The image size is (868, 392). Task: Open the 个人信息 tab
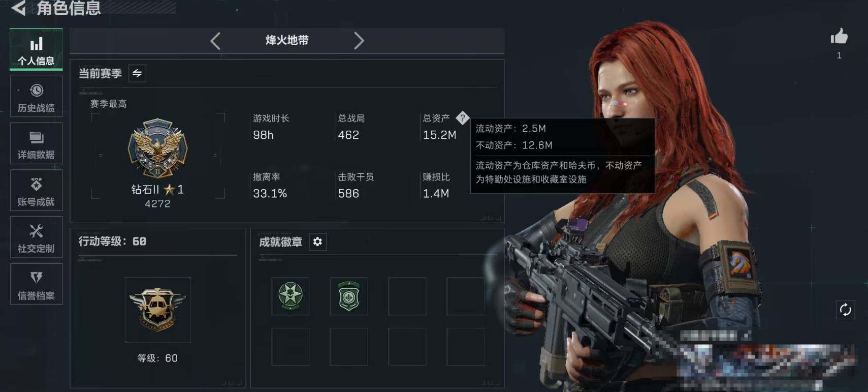point(36,50)
